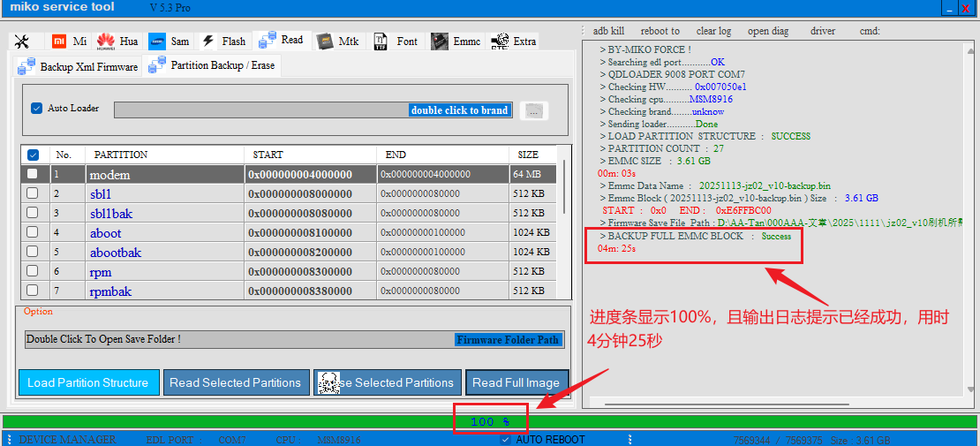Click the Read Full Image button

point(516,382)
